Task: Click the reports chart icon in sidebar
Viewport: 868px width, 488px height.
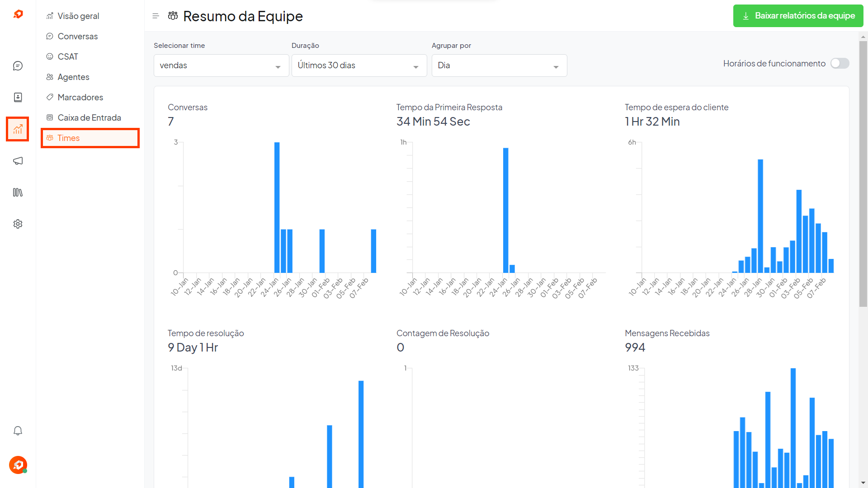Action: point(18,129)
